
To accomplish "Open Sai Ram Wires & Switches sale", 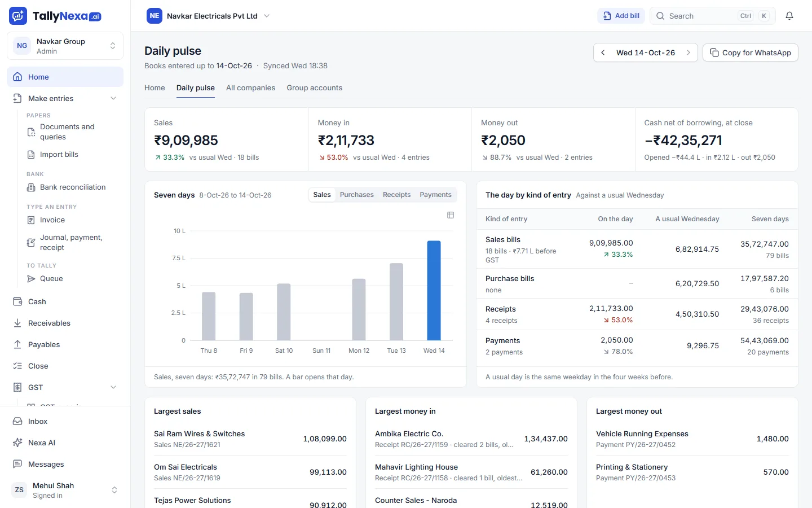I will (x=250, y=439).
